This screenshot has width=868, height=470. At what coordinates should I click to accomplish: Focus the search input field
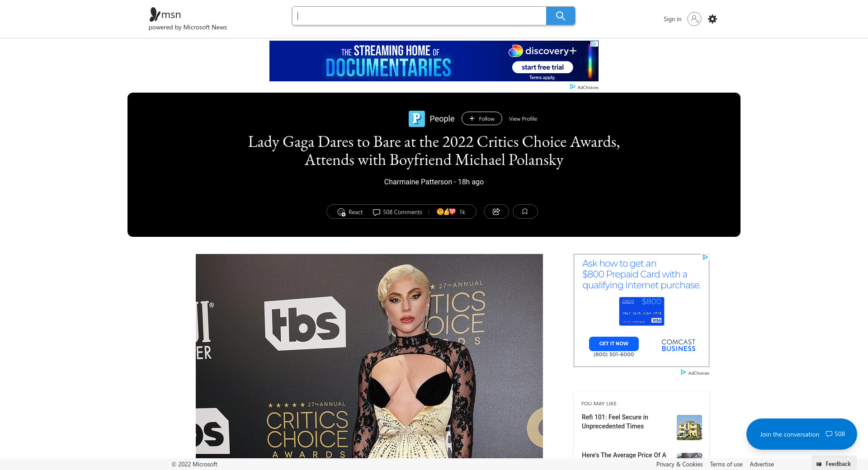(419, 16)
